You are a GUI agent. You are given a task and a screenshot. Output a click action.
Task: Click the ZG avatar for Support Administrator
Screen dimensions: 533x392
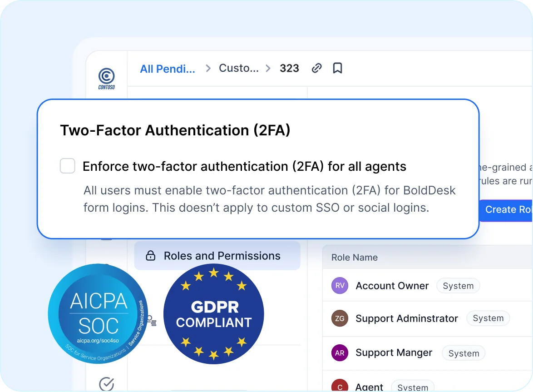pyautogui.click(x=340, y=318)
